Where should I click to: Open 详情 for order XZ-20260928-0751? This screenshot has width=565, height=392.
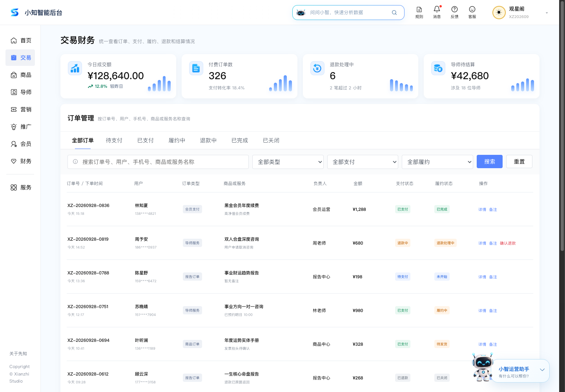(x=482, y=310)
